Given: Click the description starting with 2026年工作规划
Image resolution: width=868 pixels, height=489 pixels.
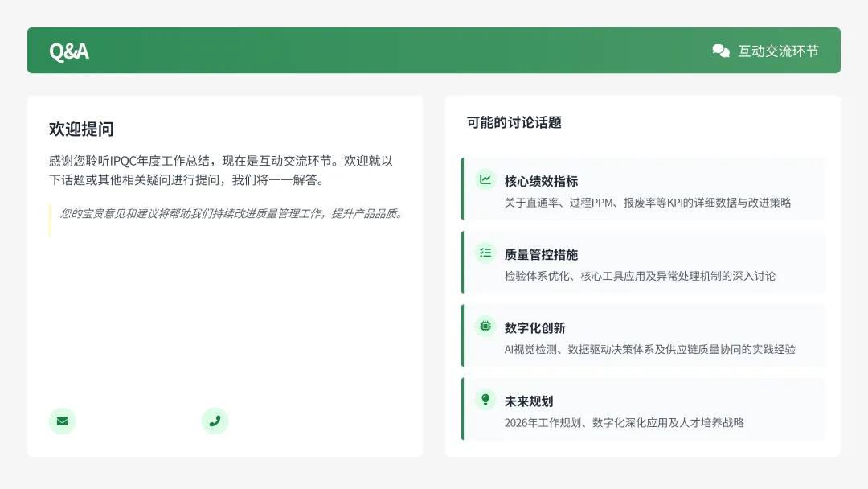Looking at the screenshot, I should tap(624, 422).
